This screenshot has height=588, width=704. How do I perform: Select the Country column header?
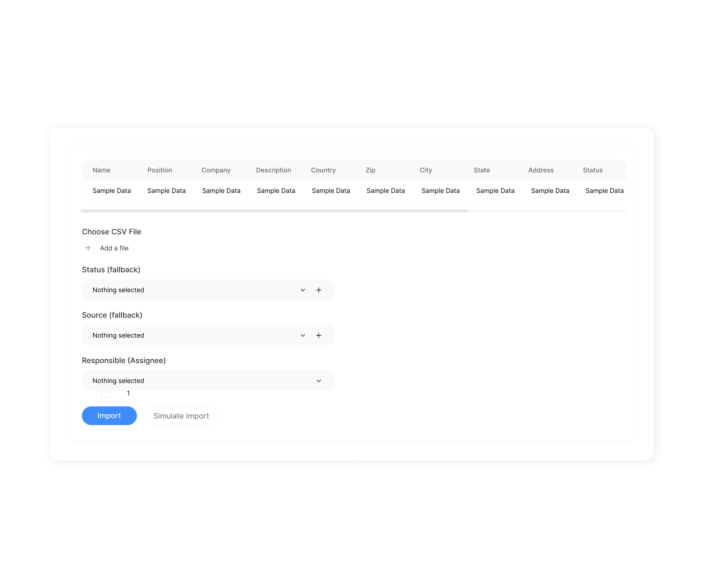[x=323, y=170]
